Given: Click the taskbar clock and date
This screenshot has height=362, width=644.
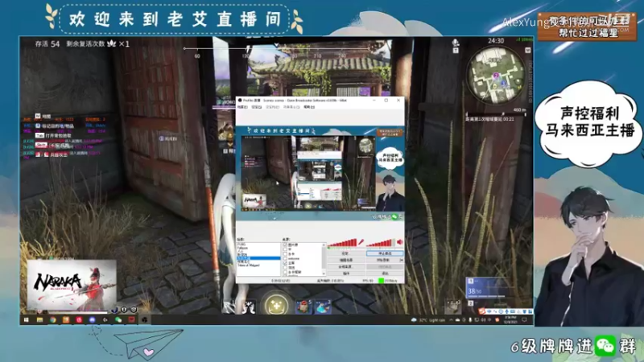Looking at the screenshot, I should (510, 319).
